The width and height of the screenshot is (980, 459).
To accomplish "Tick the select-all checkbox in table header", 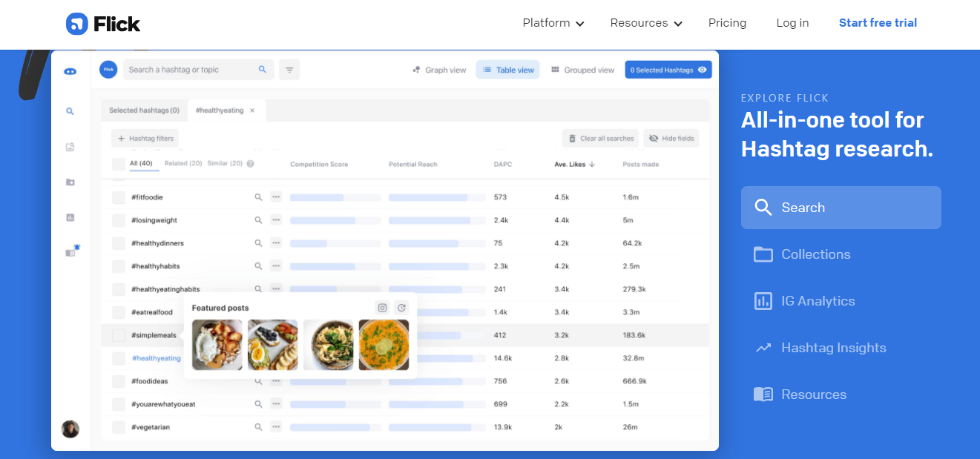I will point(119,164).
